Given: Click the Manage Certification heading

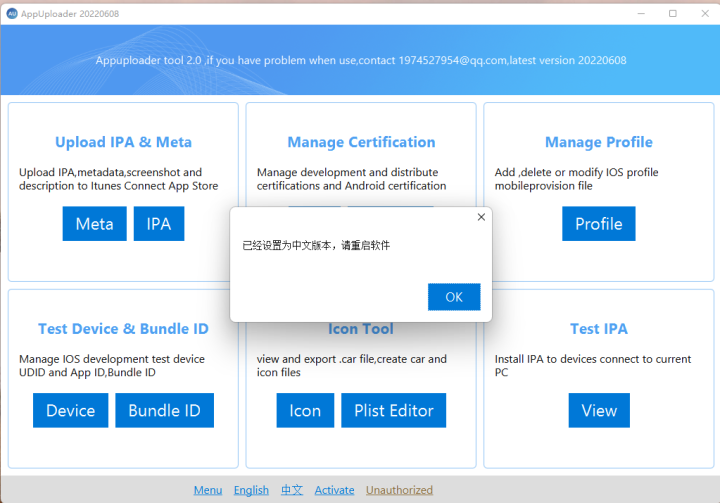Looking at the screenshot, I should tap(361, 142).
